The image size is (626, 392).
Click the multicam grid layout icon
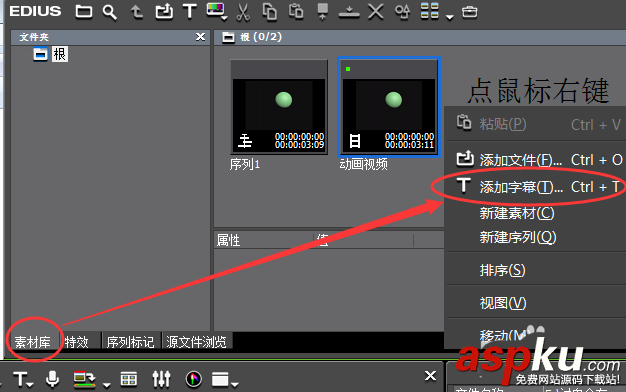(129, 379)
